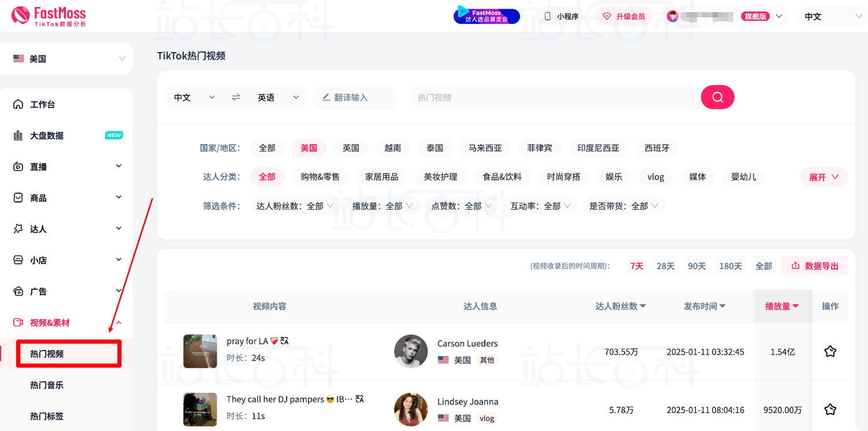Click the product bag icon in sidebar
The image size is (868, 431).
tap(18, 198)
